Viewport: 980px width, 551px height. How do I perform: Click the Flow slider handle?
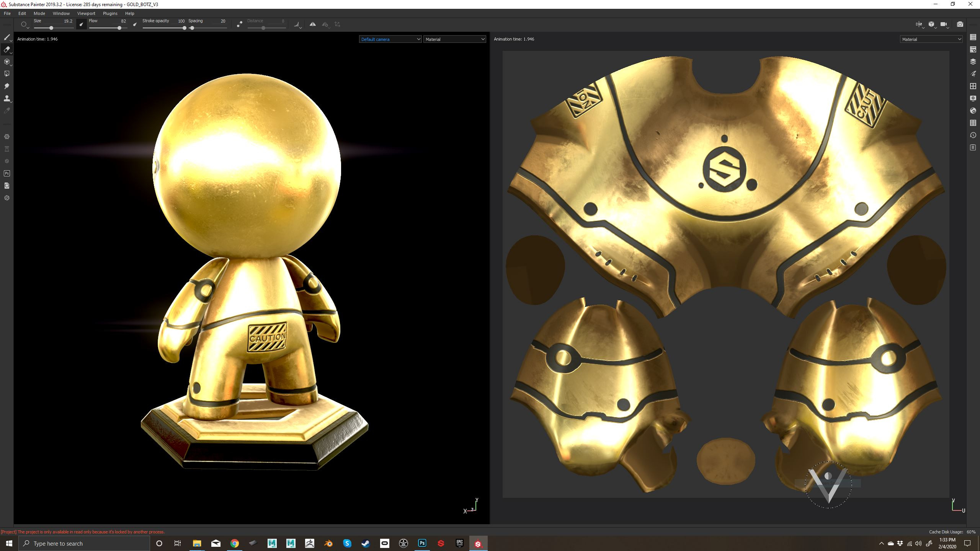click(x=119, y=28)
